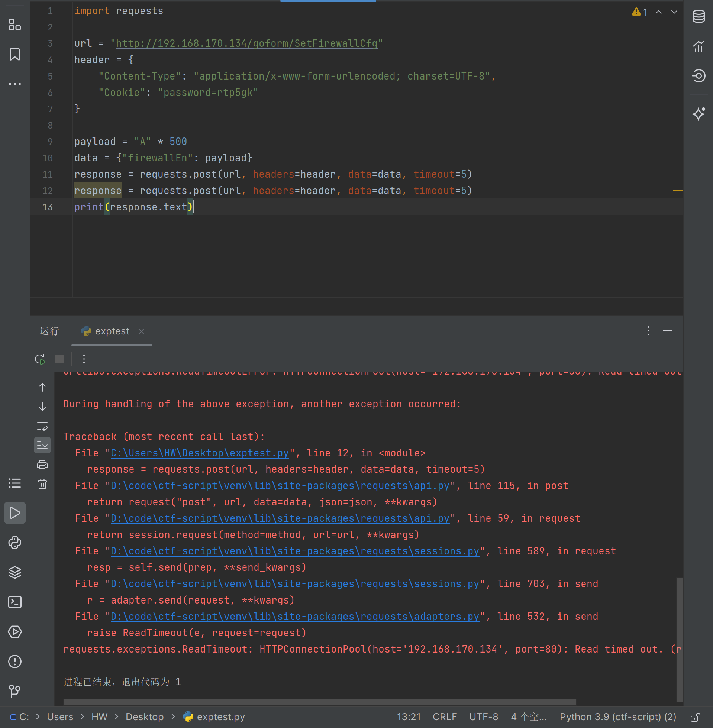Click the Desktop breadcrumb
Viewport: 713px width, 728px height.
coord(145,717)
